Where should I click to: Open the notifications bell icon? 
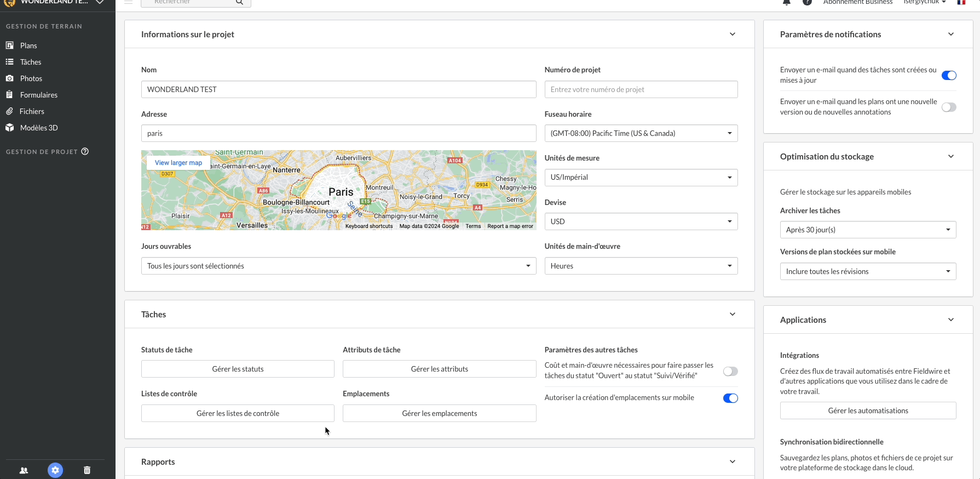tap(787, 2)
